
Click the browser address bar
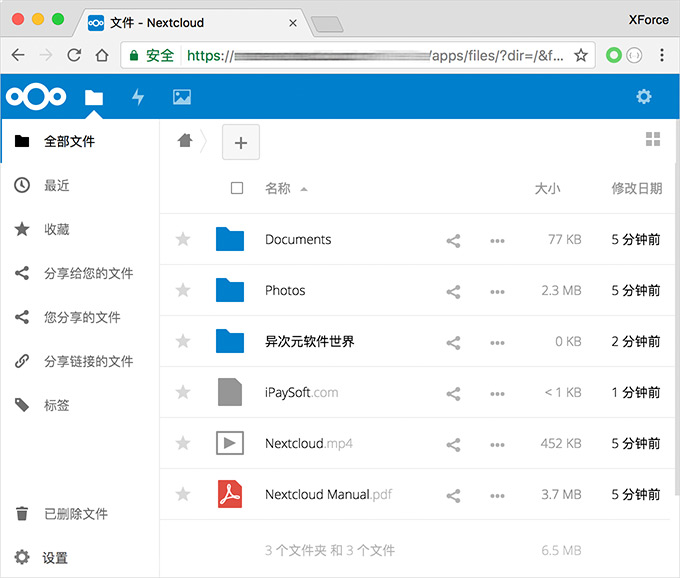[356, 55]
